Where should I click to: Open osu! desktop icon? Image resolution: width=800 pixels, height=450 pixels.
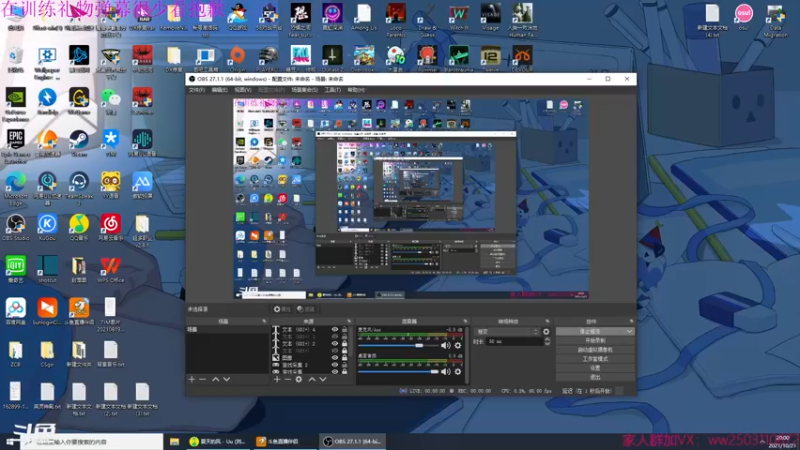click(x=744, y=17)
